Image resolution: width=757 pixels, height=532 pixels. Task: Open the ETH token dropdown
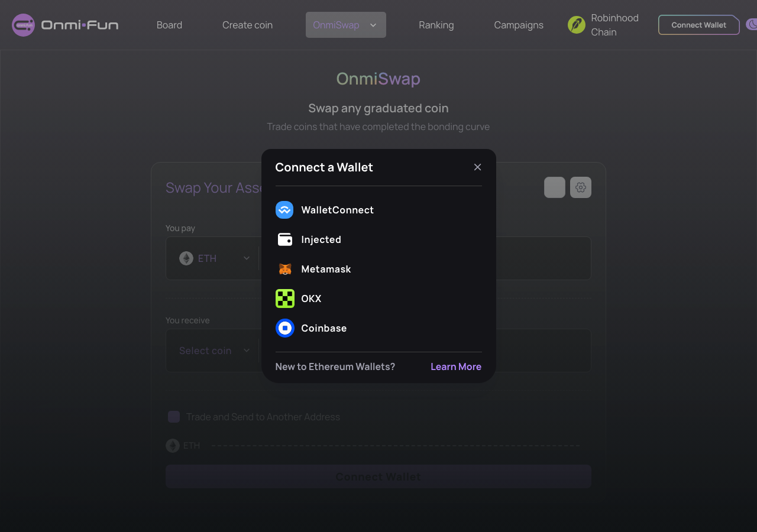pos(215,258)
